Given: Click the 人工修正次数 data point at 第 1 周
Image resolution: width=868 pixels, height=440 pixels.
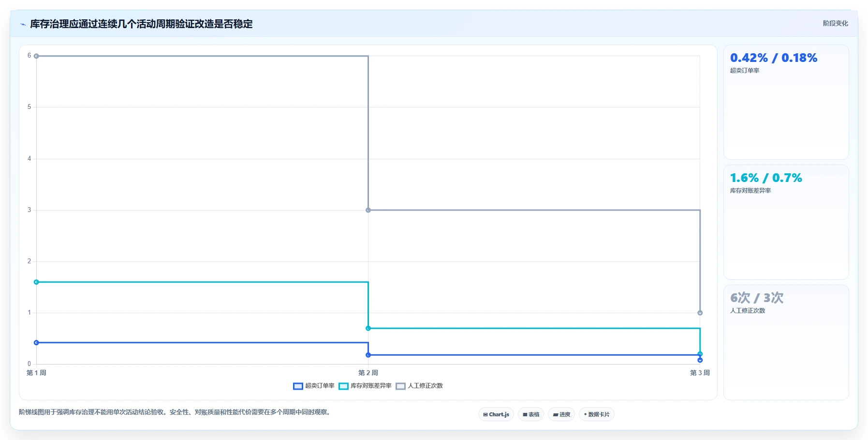Looking at the screenshot, I should [x=36, y=56].
